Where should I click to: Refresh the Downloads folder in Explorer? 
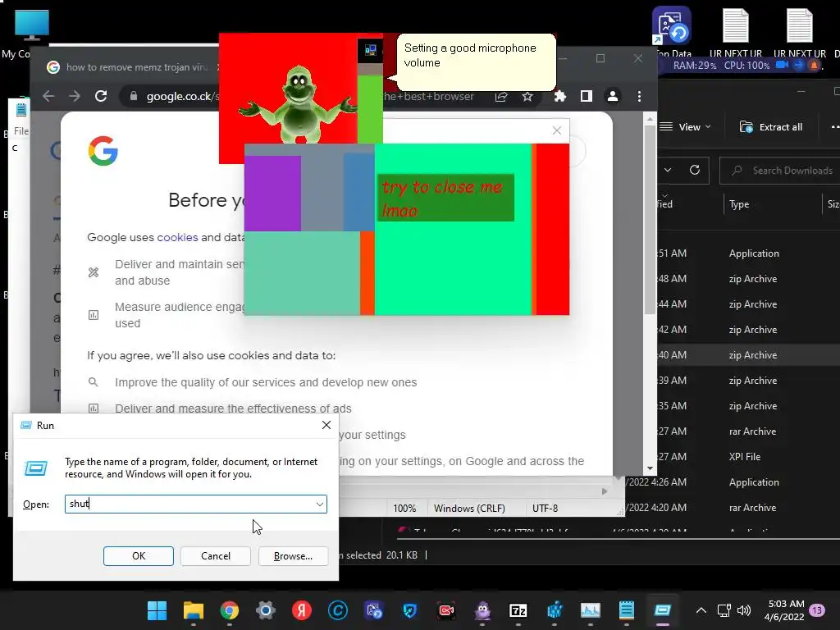[x=695, y=170]
